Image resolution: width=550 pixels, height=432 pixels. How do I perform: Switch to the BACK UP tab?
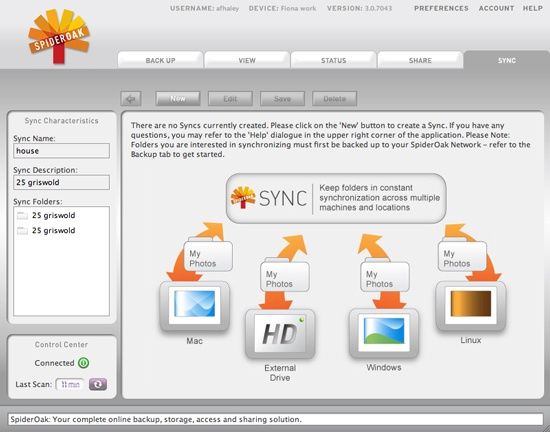(160, 60)
